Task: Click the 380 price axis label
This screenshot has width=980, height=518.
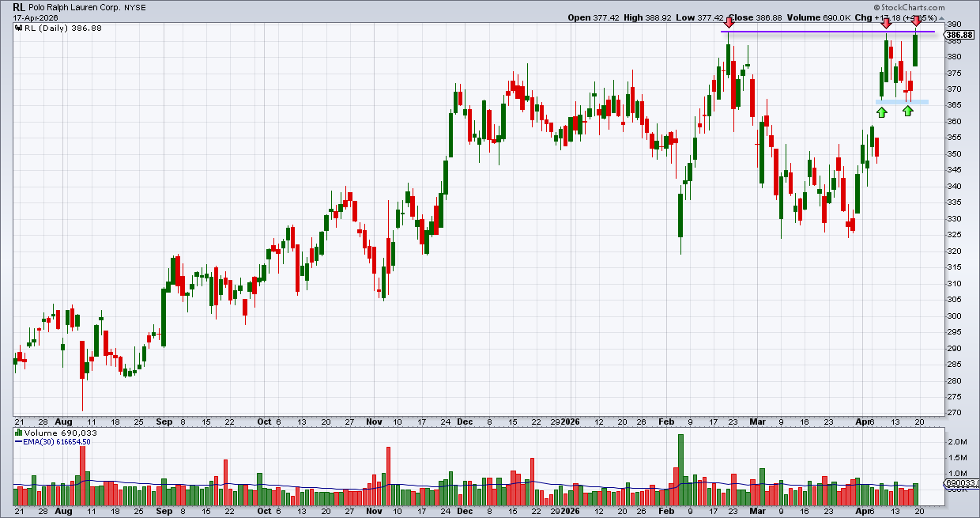Action: (x=955, y=57)
